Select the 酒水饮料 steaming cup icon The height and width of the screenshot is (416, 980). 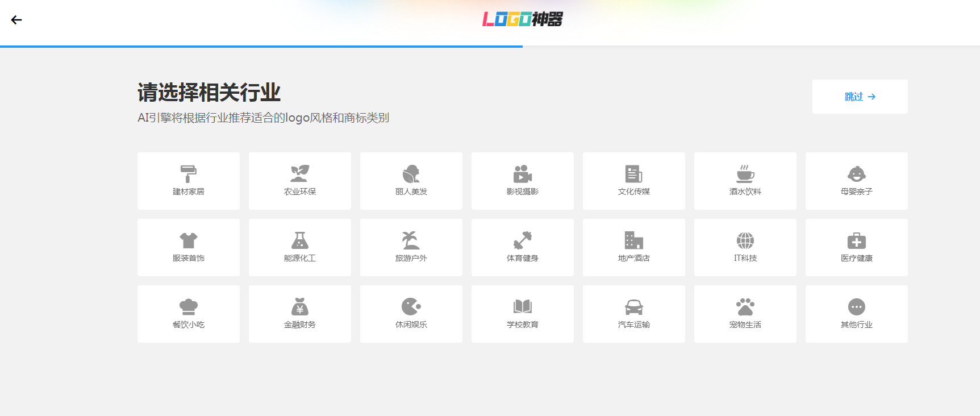tap(745, 174)
